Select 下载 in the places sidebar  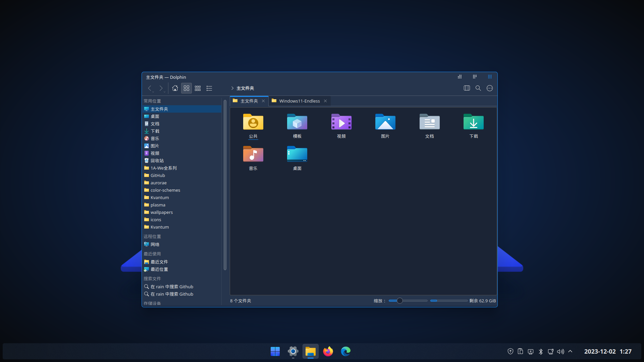[182, 131]
